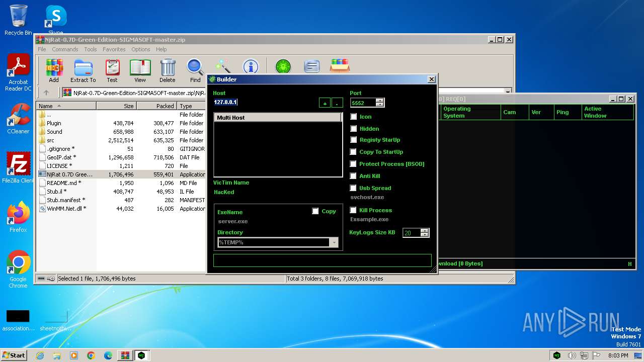The height and width of the screenshot is (362, 644).
Task: Increase the KeyLogs Size KB spinner
Action: coord(425,231)
